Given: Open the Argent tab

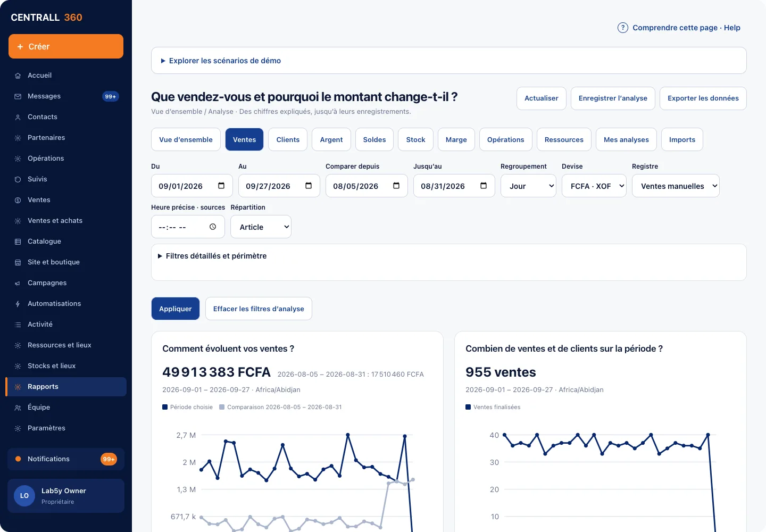Looking at the screenshot, I should [x=331, y=139].
